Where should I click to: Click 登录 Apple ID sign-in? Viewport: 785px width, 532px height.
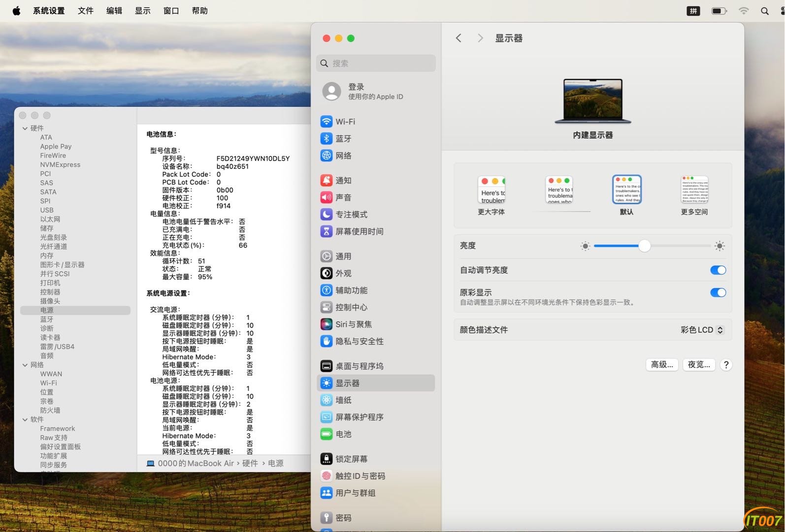click(376, 92)
